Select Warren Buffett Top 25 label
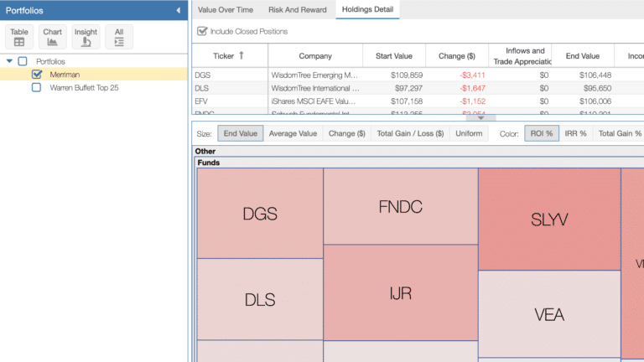This screenshot has height=362, width=644. (x=84, y=87)
